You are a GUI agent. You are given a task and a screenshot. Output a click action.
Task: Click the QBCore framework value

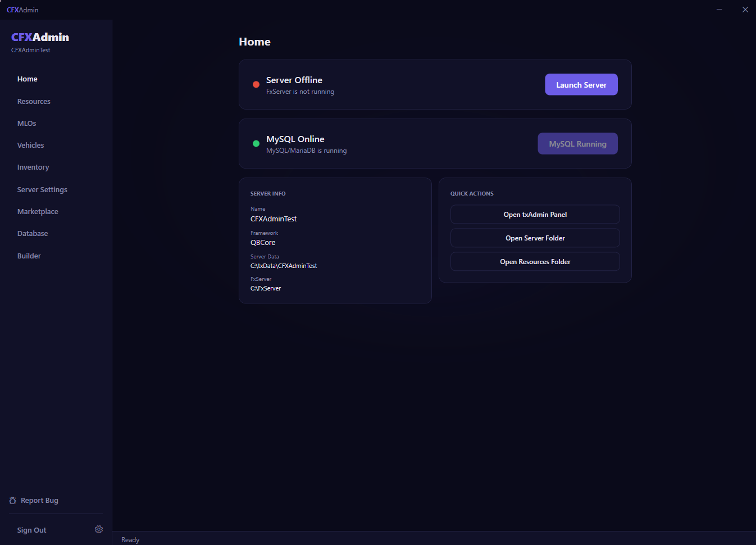pyautogui.click(x=263, y=243)
